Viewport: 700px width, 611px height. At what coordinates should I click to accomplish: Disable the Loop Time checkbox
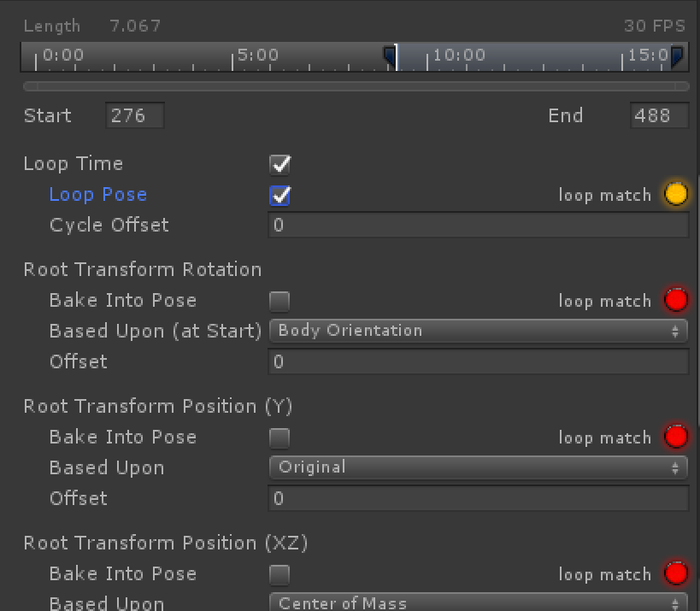pos(279,164)
